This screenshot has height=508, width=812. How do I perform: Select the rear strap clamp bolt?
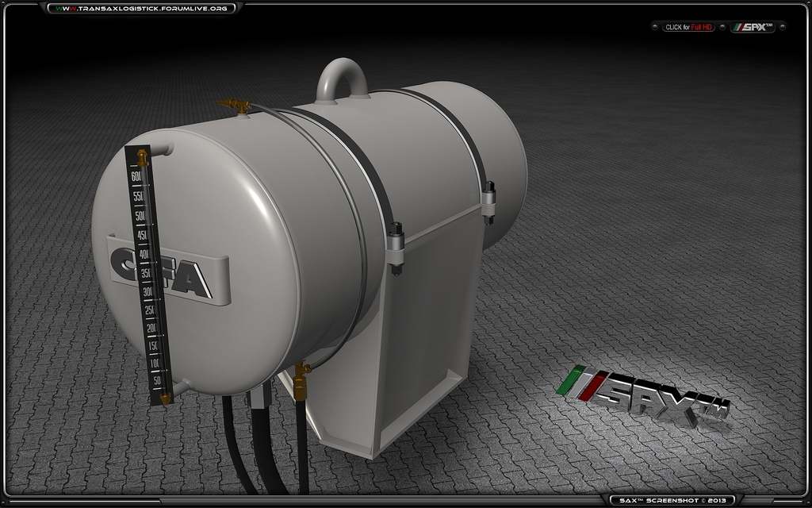tap(488, 198)
